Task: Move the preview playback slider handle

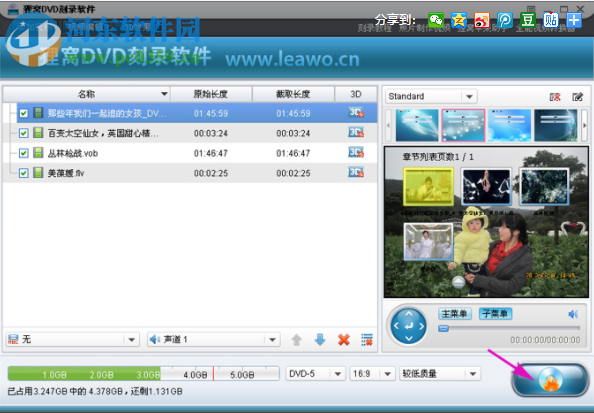Action: click(444, 329)
